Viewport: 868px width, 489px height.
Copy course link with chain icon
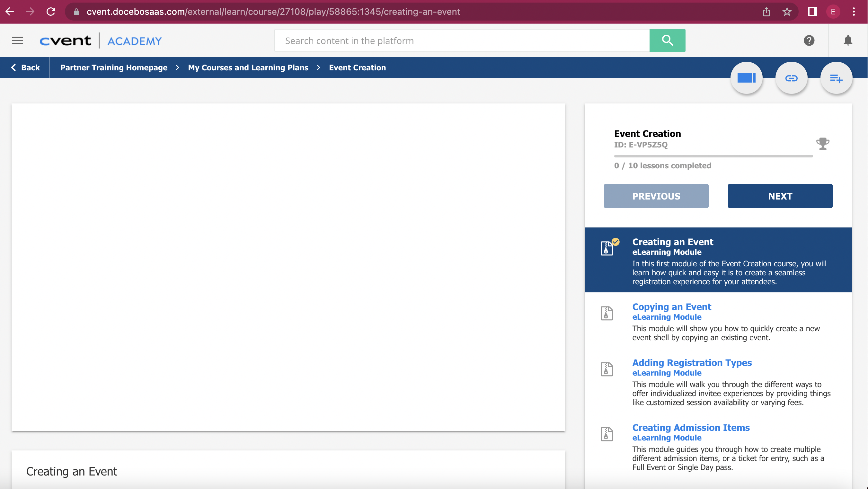tap(791, 78)
